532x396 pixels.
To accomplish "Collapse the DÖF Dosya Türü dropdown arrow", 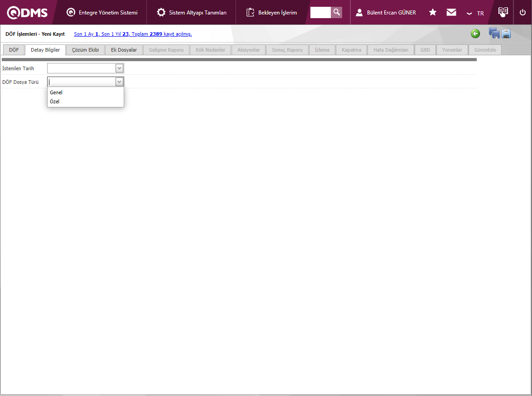I will click(120, 82).
